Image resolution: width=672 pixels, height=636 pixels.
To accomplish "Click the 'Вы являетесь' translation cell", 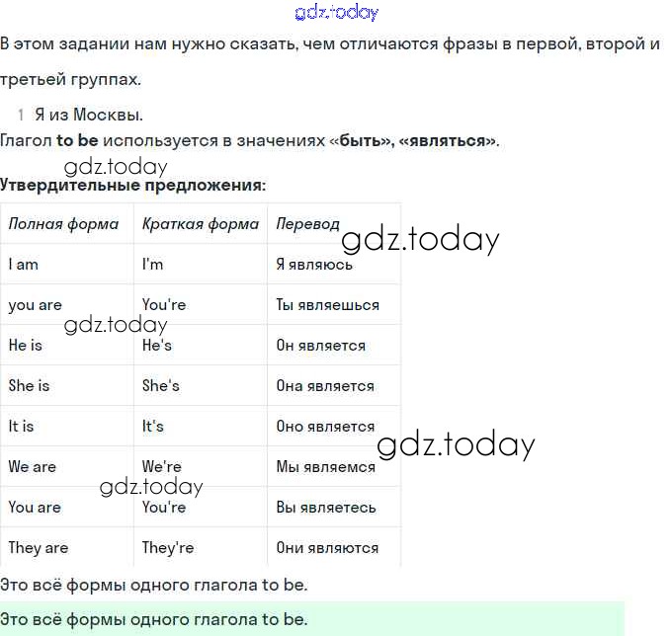I will click(x=326, y=508).
